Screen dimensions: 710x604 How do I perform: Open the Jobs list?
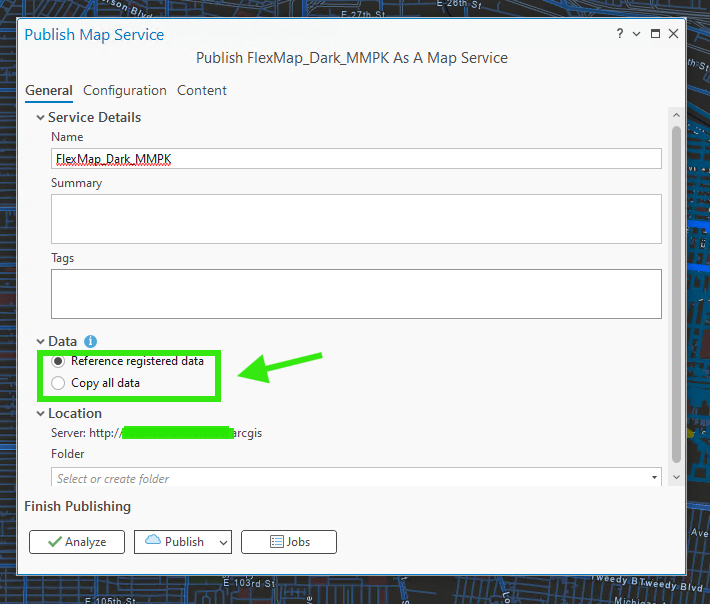point(288,542)
